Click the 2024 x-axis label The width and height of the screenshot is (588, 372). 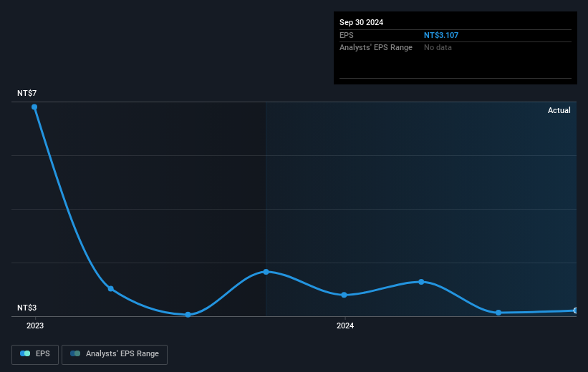pyautogui.click(x=345, y=325)
